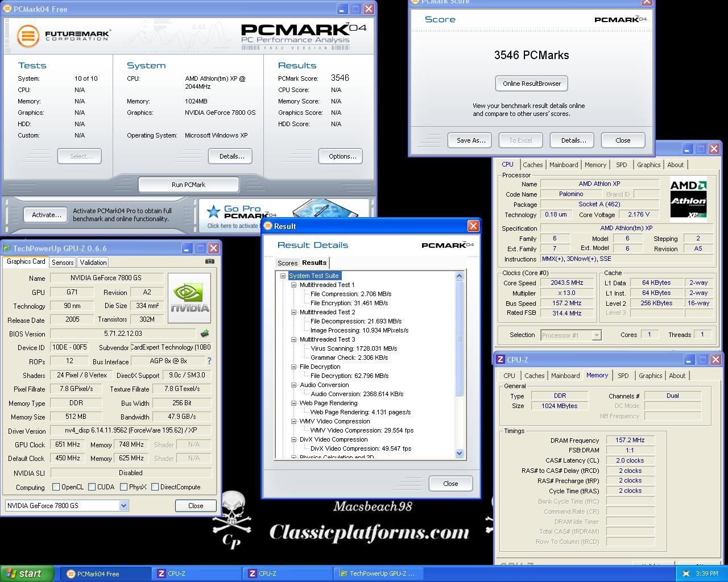
Task: Click the Run PCMark button
Action: point(189,185)
